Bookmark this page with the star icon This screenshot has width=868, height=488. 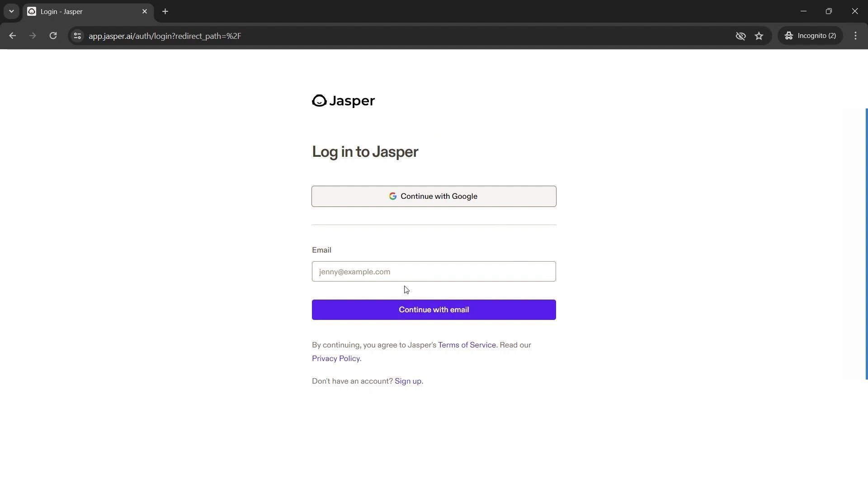[x=759, y=36]
